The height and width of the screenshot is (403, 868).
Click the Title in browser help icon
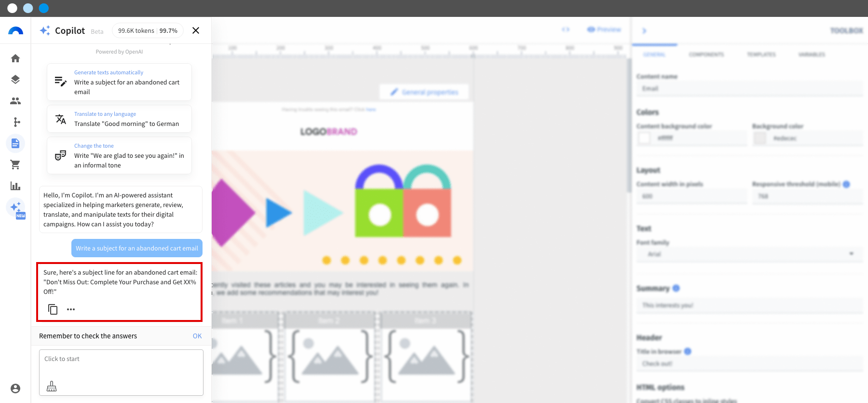point(688,351)
